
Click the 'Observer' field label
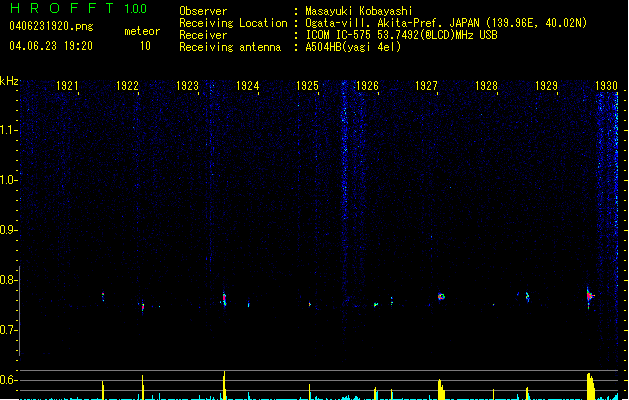pyautogui.click(x=203, y=11)
